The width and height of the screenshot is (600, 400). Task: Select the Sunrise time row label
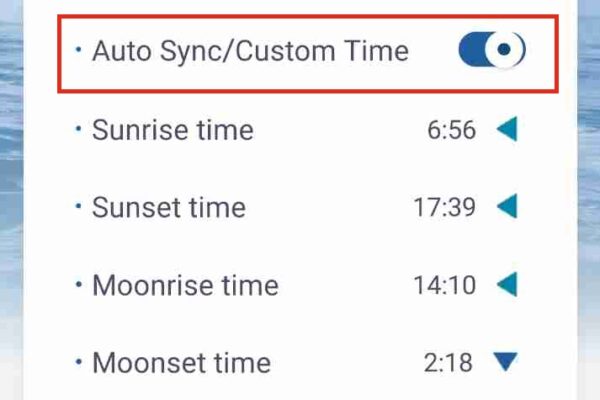172,130
